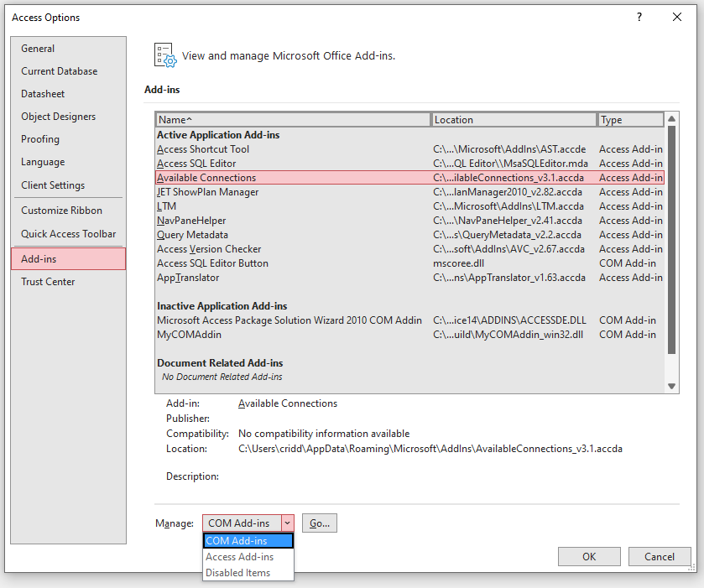This screenshot has width=704, height=588.
Task: Select the Language options category
Action: [x=68, y=162]
